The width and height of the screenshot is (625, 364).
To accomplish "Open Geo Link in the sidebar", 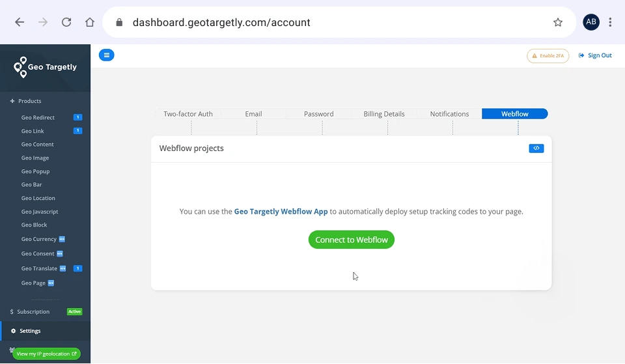I will pyautogui.click(x=33, y=131).
